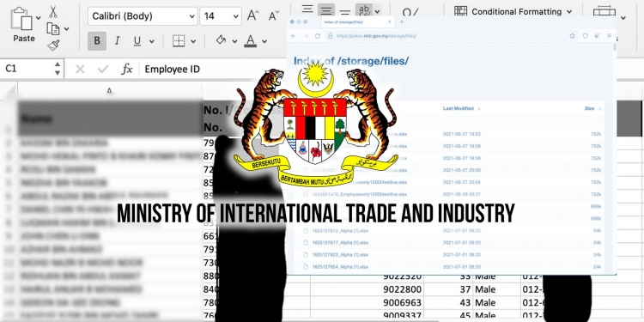
Task: Click the Name Box stepper arrows
Action: click(x=58, y=69)
